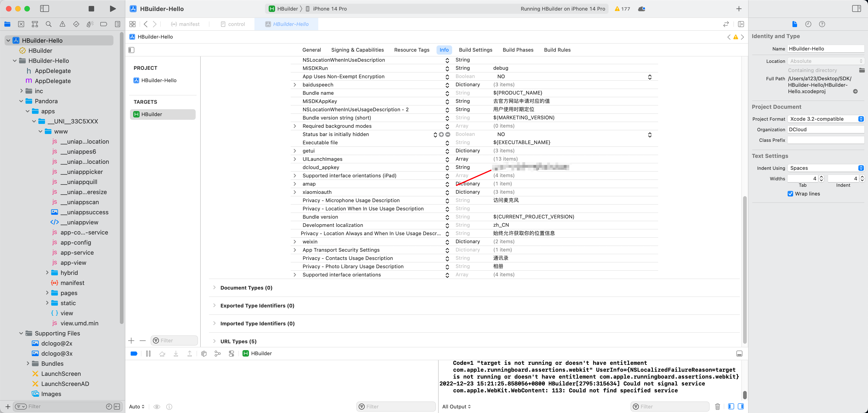
Task: Click the 177 warnings indicator
Action: pos(622,9)
